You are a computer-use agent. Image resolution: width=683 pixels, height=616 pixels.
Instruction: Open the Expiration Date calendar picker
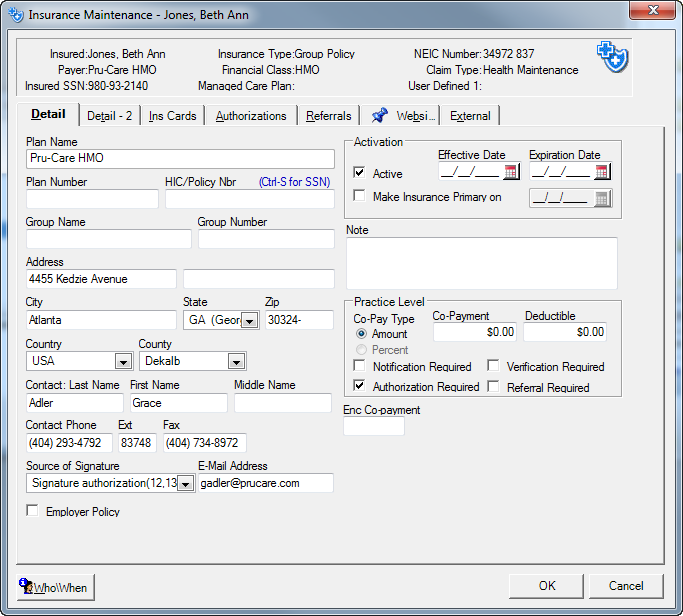[601, 172]
